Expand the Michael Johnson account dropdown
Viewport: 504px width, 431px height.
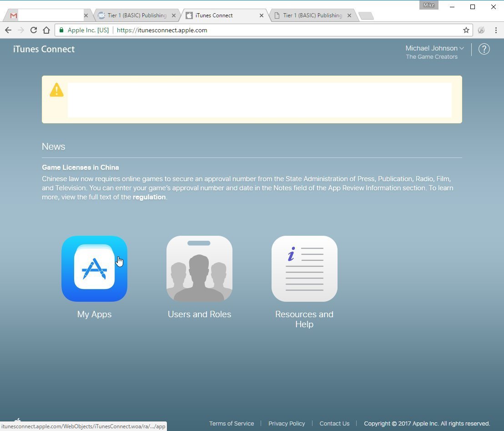[x=434, y=48]
